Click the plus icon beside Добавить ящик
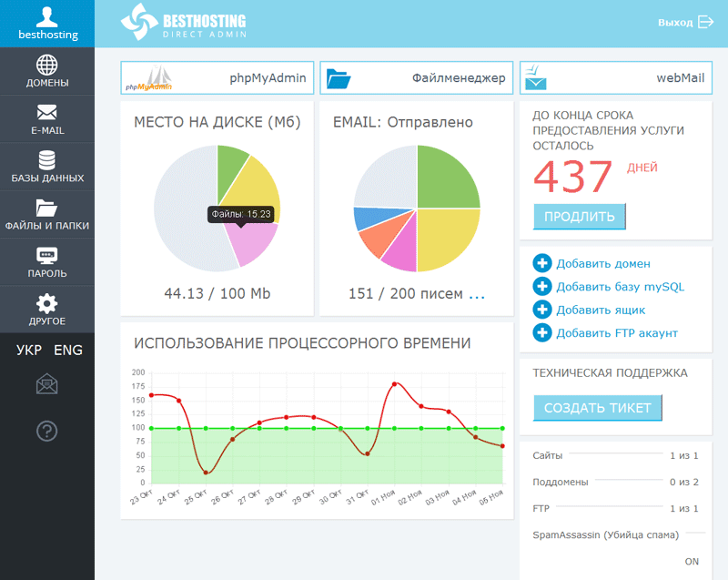Viewport: 728px width, 580px height. pos(542,310)
